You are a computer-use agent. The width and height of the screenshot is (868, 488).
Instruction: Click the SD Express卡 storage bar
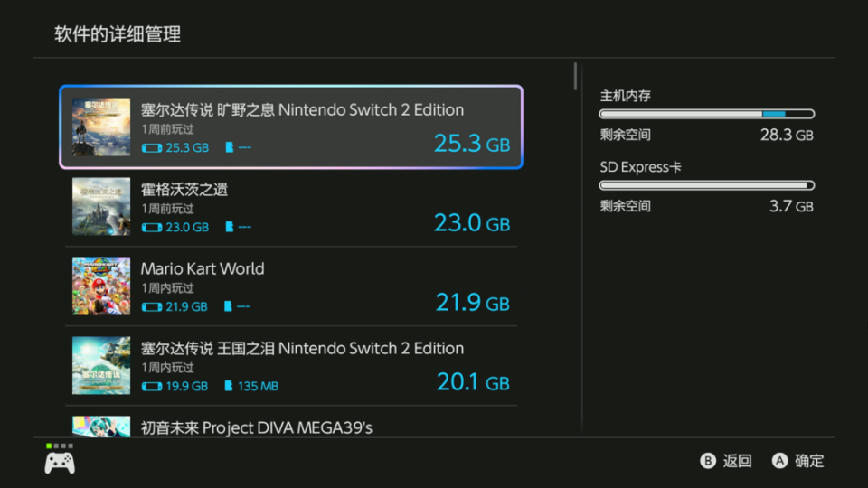click(x=707, y=185)
